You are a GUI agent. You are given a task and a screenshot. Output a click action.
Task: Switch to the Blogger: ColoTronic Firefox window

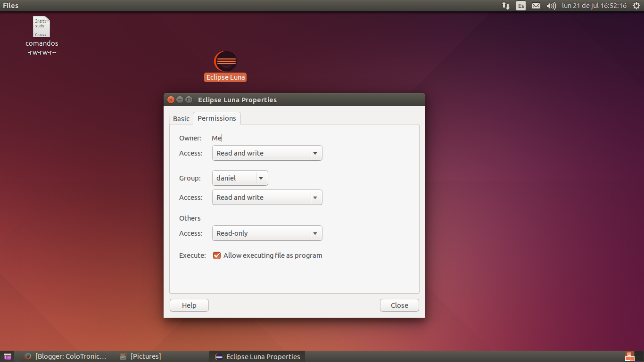(x=66, y=356)
